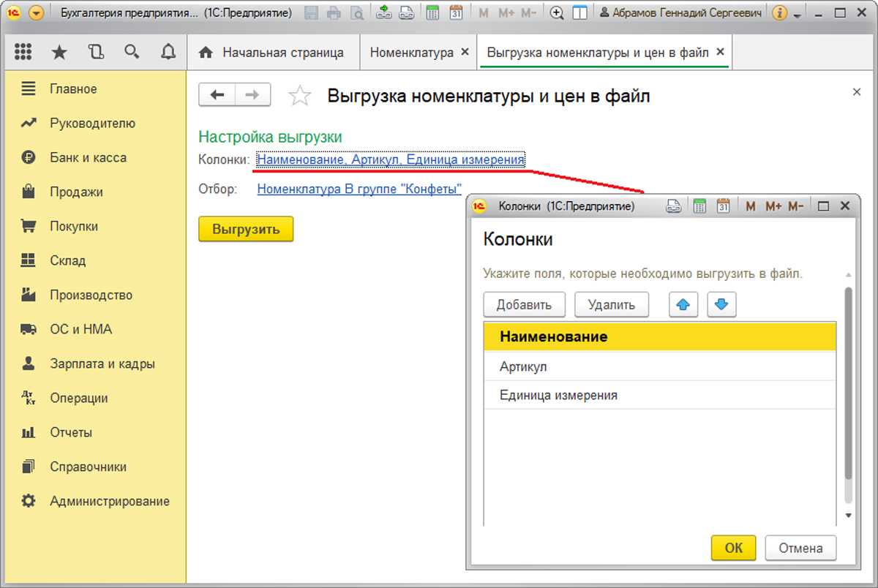Expand the dropdown arrow beside the info icon
This screenshot has width=878, height=588.
(797, 13)
